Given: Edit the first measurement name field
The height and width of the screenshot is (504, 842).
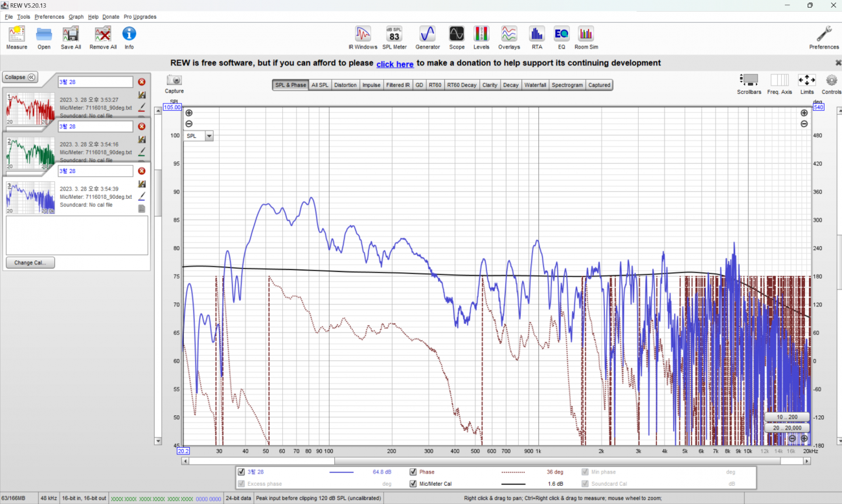Looking at the screenshot, I should pyautogui.click(x=95, y=82).
